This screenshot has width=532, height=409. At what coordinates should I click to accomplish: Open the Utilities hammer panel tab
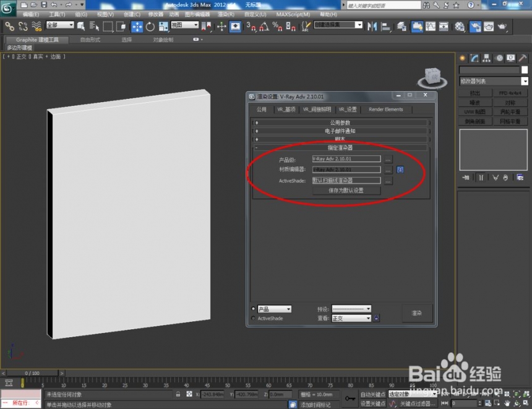coord(523,58)
